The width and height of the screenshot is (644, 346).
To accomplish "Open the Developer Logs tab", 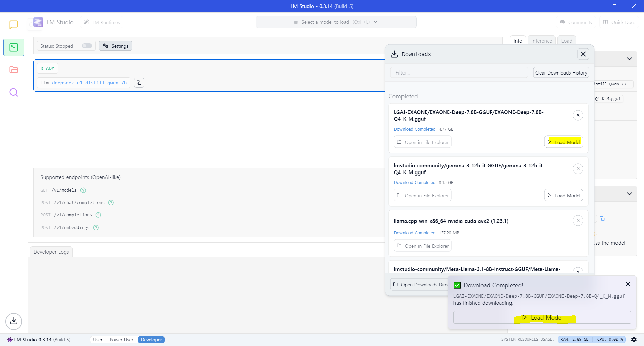I will pos(51,252).
